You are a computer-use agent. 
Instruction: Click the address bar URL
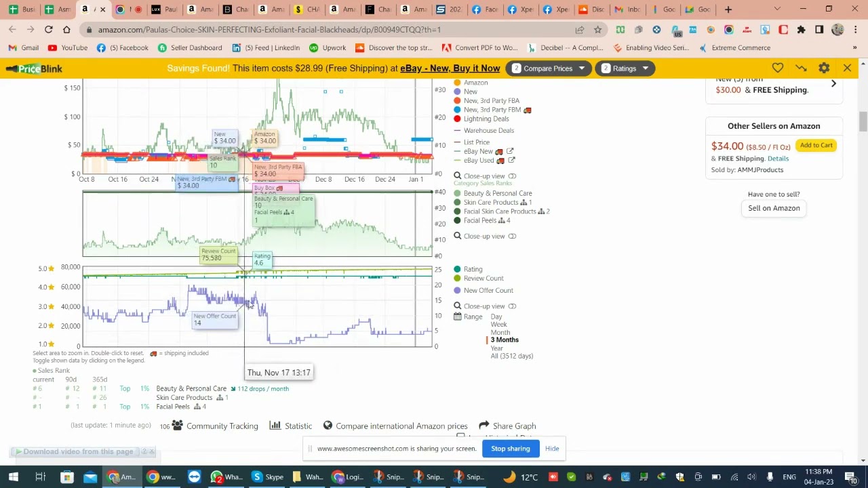pos(269,30)
